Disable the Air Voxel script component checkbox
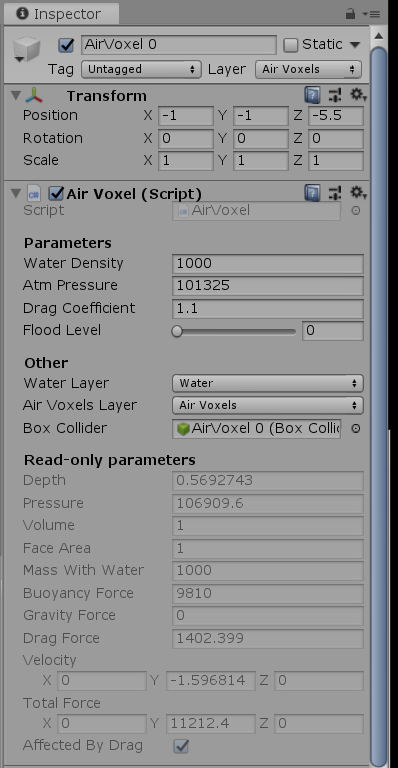The width and height of the screenshot is (398, 768). [x=56, y=193]
